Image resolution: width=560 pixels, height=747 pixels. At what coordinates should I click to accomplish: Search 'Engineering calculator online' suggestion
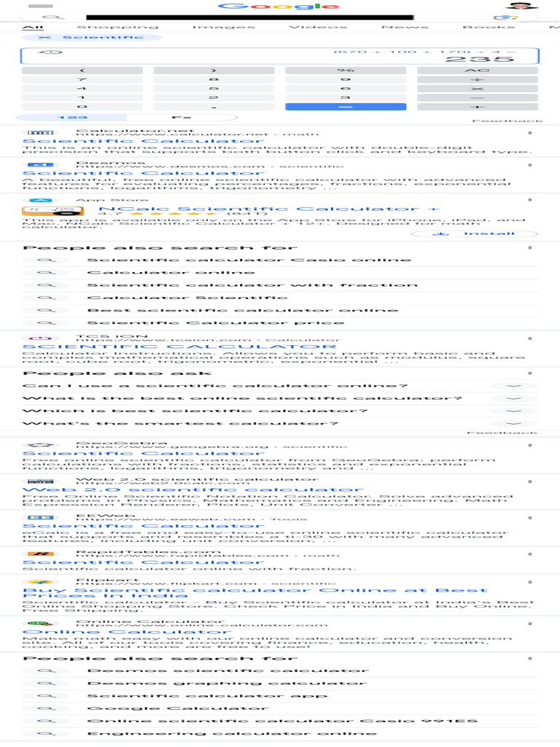(x=280, y=734)
